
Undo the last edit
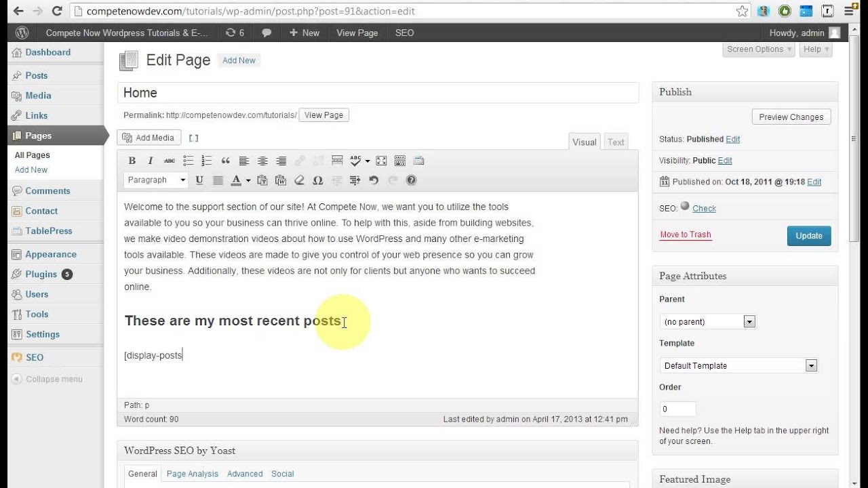[374, 180]
